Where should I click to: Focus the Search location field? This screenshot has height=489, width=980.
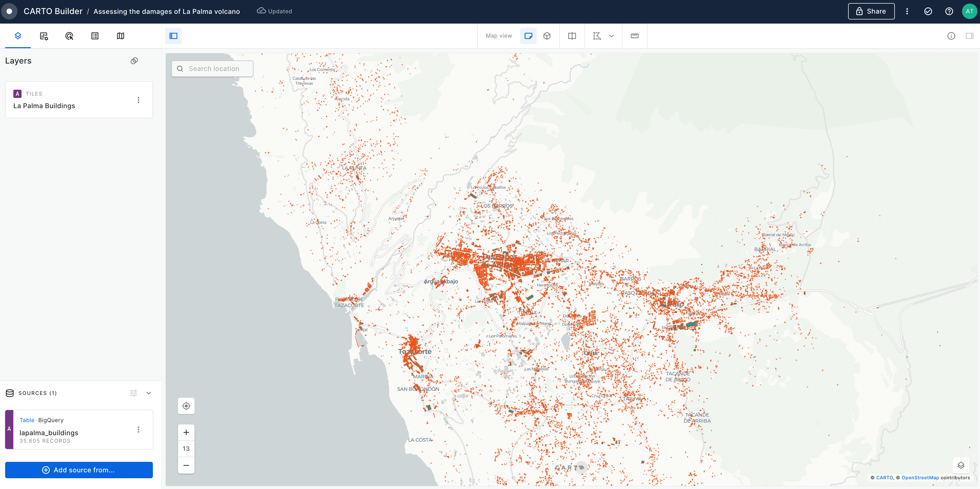(x=213, y=69)
